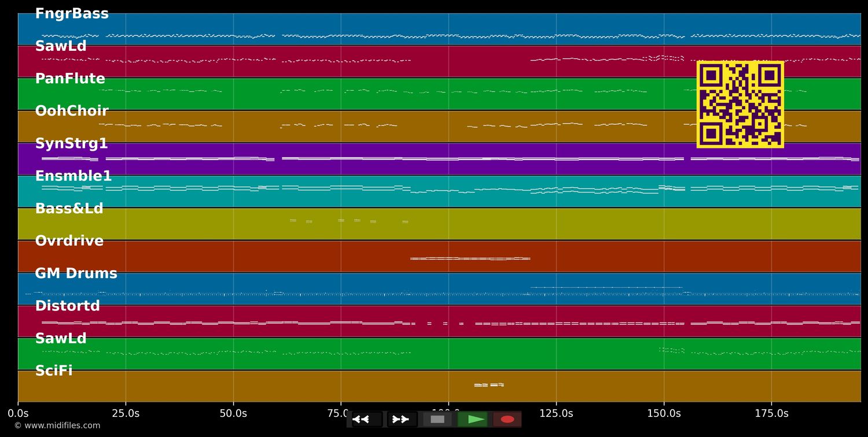Jump to the 25.0s timeline mark

tap(126, 413)
